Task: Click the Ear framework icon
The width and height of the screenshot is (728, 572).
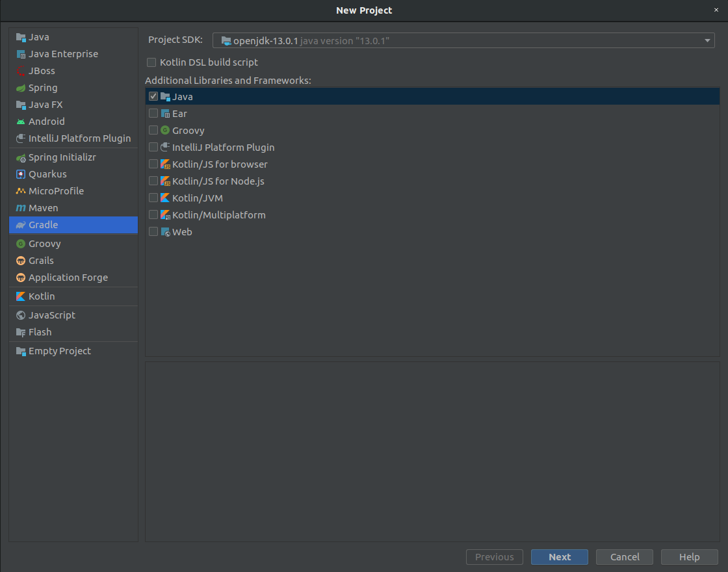Action: tap(165, 113)
